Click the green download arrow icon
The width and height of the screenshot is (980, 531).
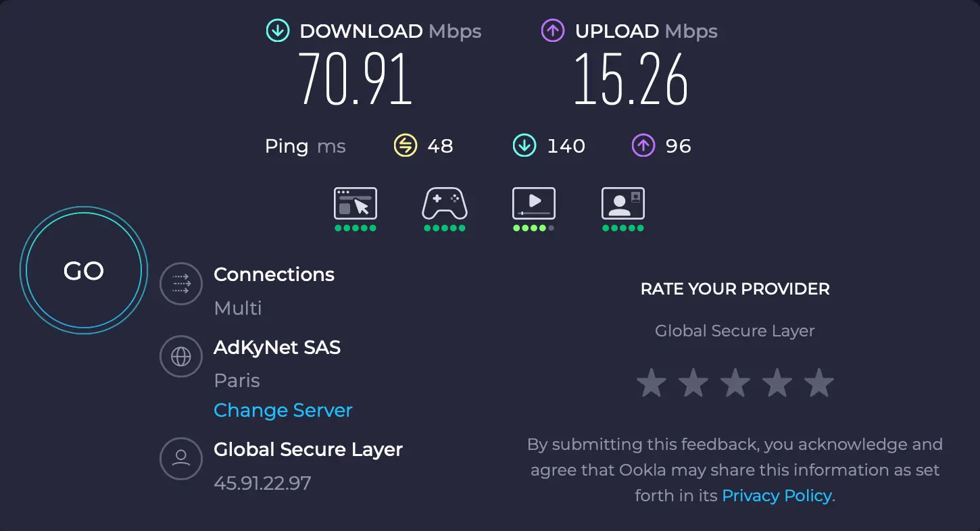[x=277, y=30]
